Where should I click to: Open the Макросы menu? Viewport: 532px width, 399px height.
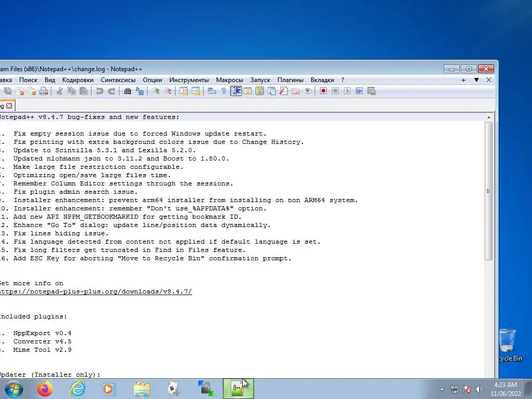tap(229, 80)
